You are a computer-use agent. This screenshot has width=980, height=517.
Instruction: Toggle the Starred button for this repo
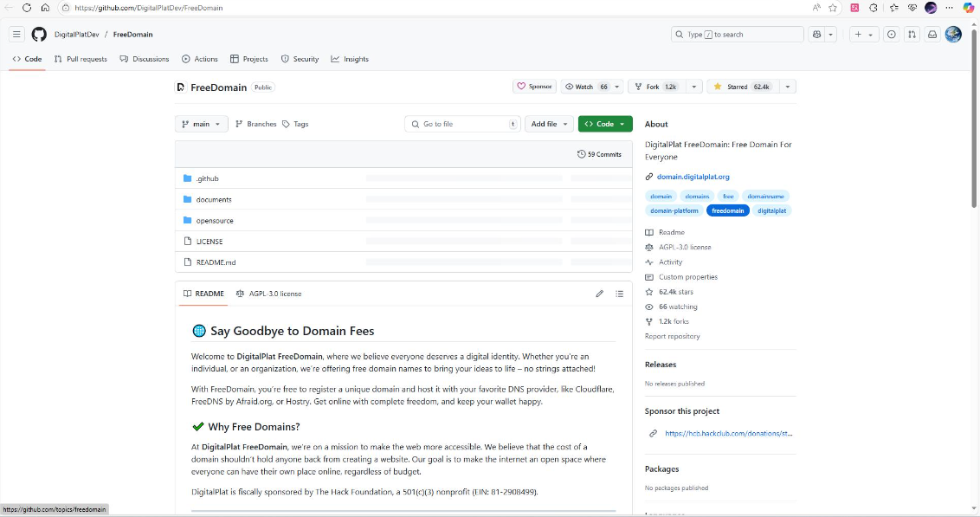tap(743, 87)
